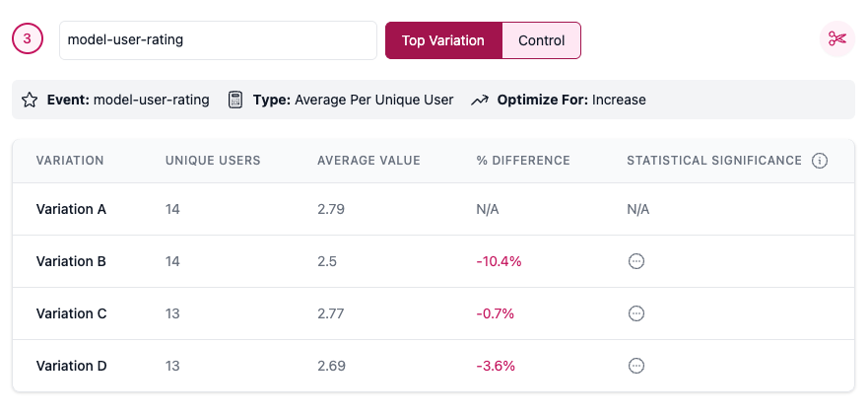Image resolution: width=868 pixels, height=414 pixels.
Task: Click the calculator Type icon
Action: tap(235, 100)
